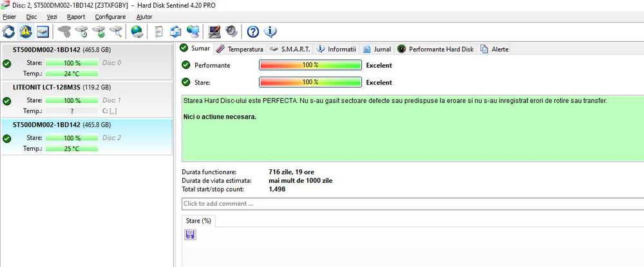The image size is (644, 267).
Task: Click the '716 zile, 19 ore' value
Action: 291,172
